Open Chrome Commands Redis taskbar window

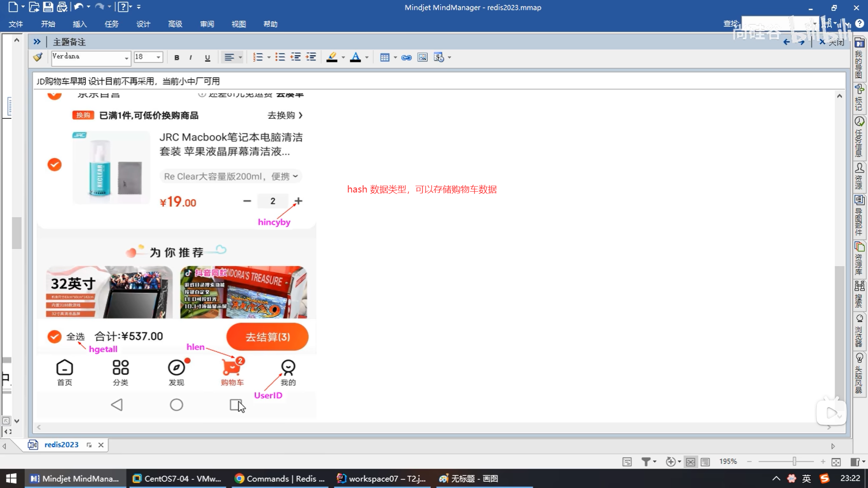tap(280, 479)
